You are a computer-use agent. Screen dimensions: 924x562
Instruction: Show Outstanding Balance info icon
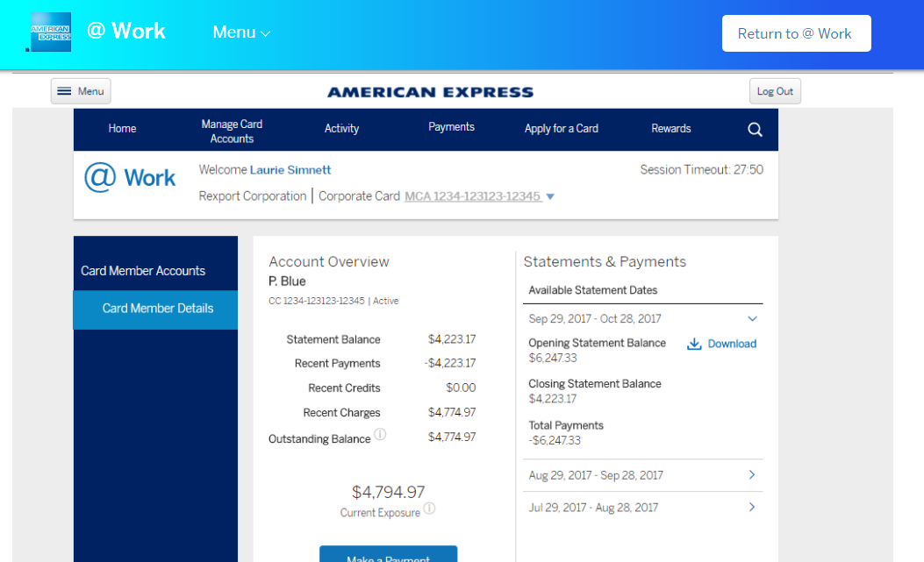pos(380,435)
